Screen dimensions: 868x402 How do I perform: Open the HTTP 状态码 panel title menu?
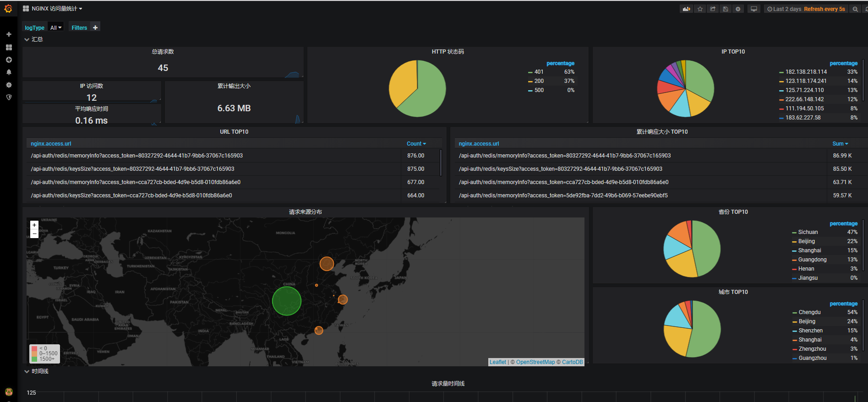tap(448, 52)
